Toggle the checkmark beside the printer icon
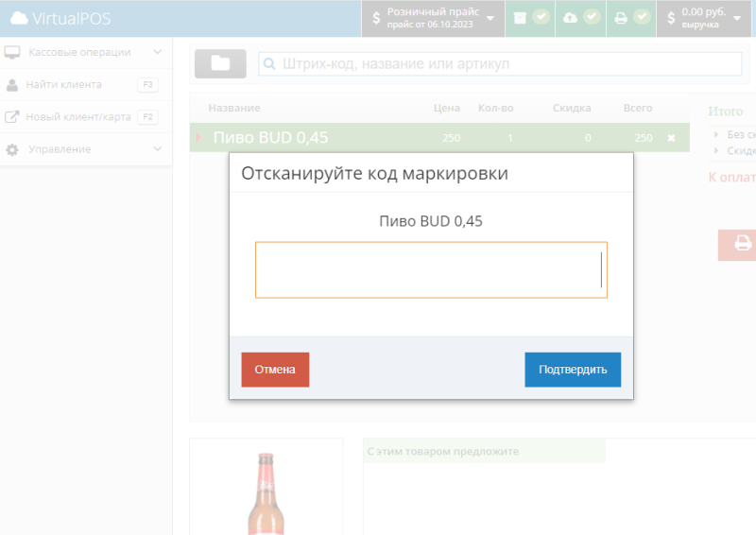This screenshot has width=756, height=535. (643, 17)
